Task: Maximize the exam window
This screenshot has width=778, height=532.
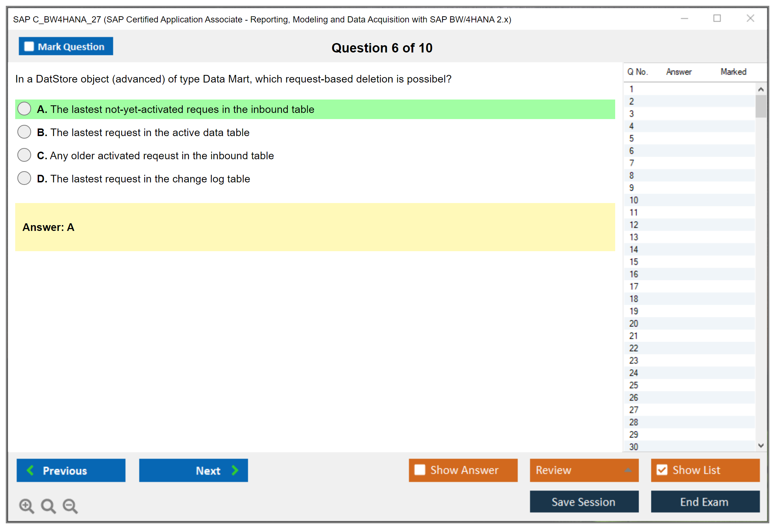Action: pyautogui.click(x=717, y=18)
